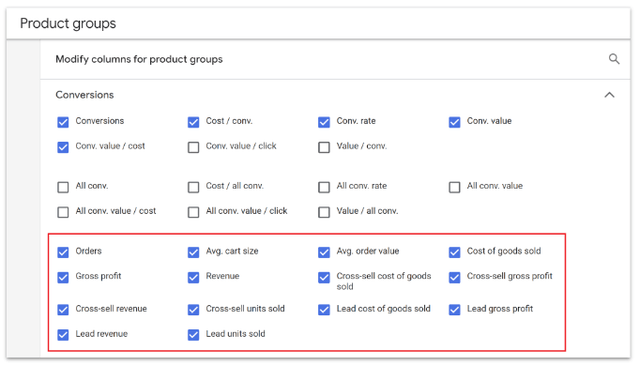
Task: Uncheck the Conversions checkbox
Action: point(63,122)
